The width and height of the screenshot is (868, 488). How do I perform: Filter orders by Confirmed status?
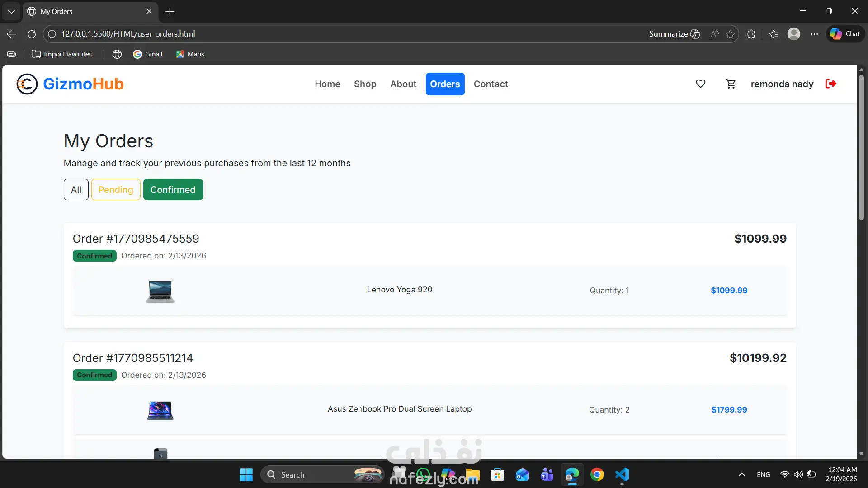[x=173, y=190]
